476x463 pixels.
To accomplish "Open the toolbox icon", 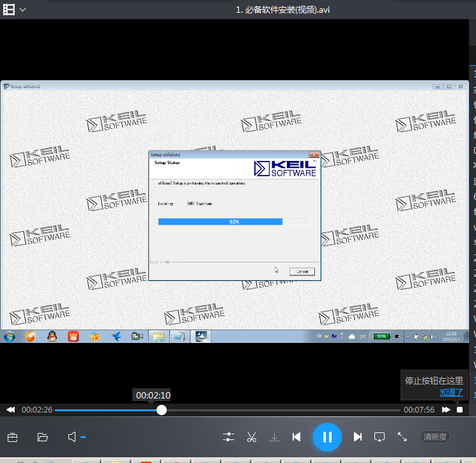I will pyautogui.click(x=12, y=437).
